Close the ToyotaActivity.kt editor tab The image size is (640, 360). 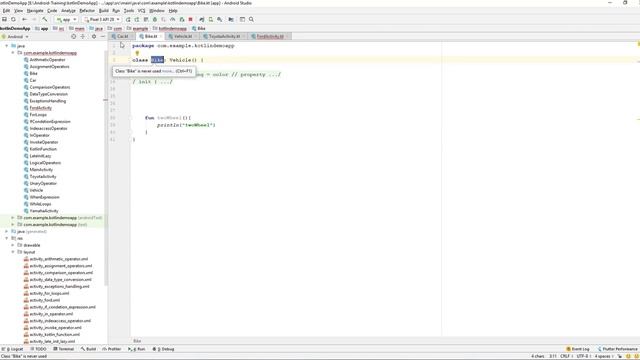coord(244,36)
